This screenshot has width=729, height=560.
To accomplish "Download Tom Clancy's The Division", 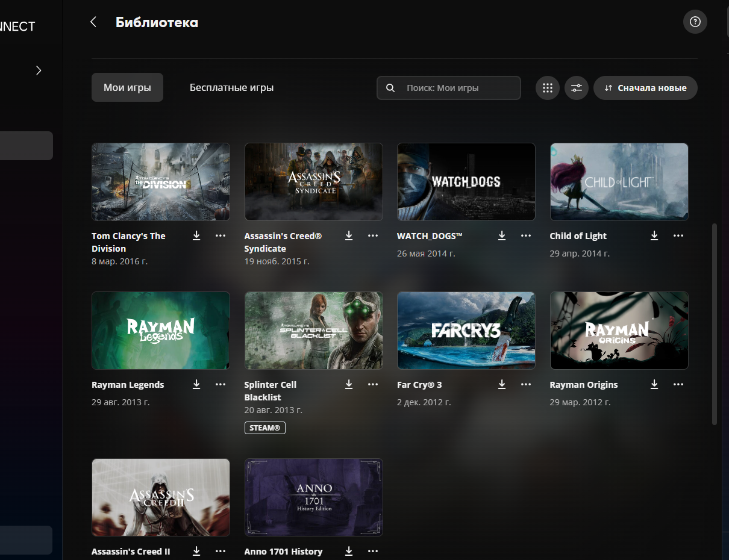I will 196,235.
